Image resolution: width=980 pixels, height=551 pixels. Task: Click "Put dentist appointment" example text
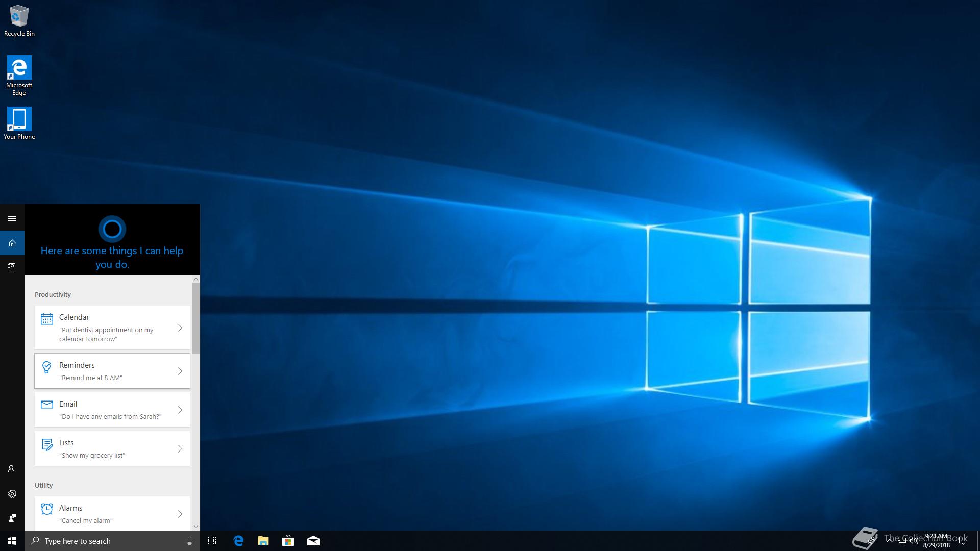(106, 334)
